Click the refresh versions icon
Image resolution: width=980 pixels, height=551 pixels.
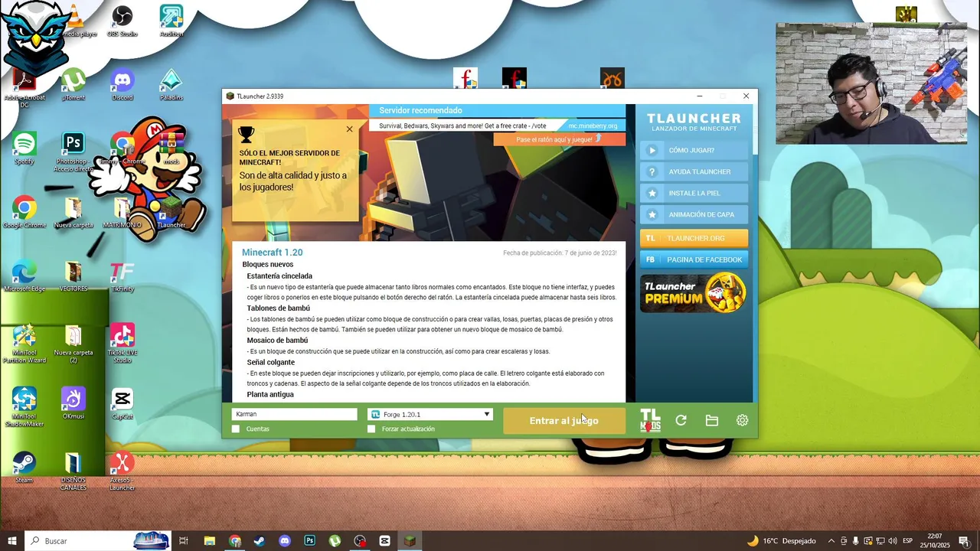pos(681,420)
